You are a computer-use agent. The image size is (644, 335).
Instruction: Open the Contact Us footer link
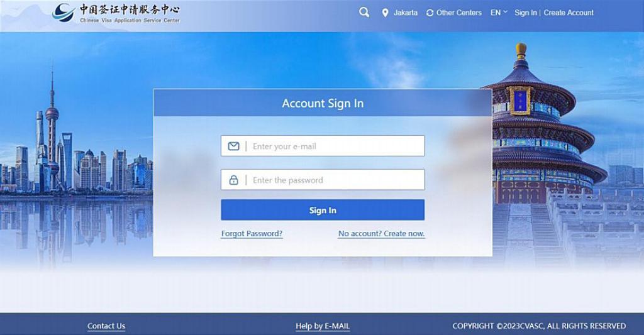coord(106,326)
